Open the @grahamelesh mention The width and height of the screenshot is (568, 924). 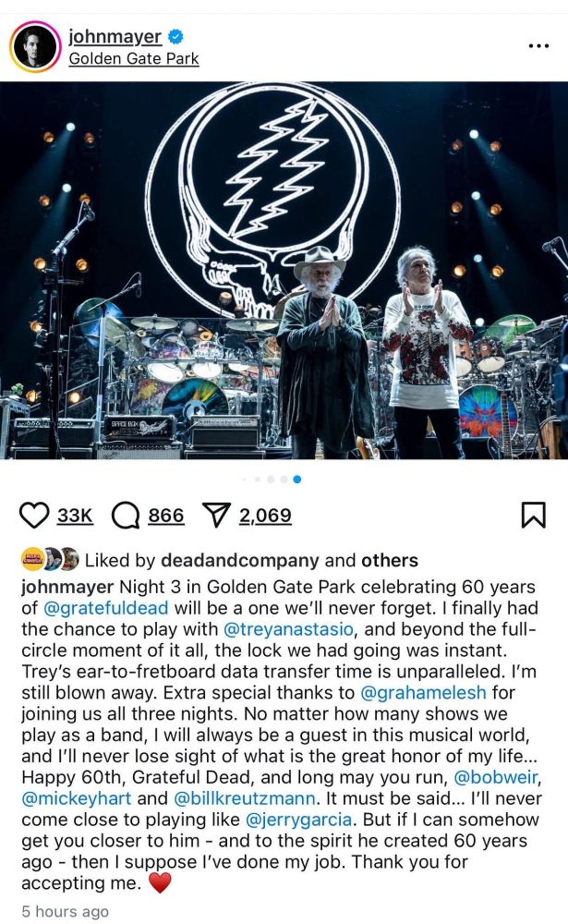tap(423, 692)
